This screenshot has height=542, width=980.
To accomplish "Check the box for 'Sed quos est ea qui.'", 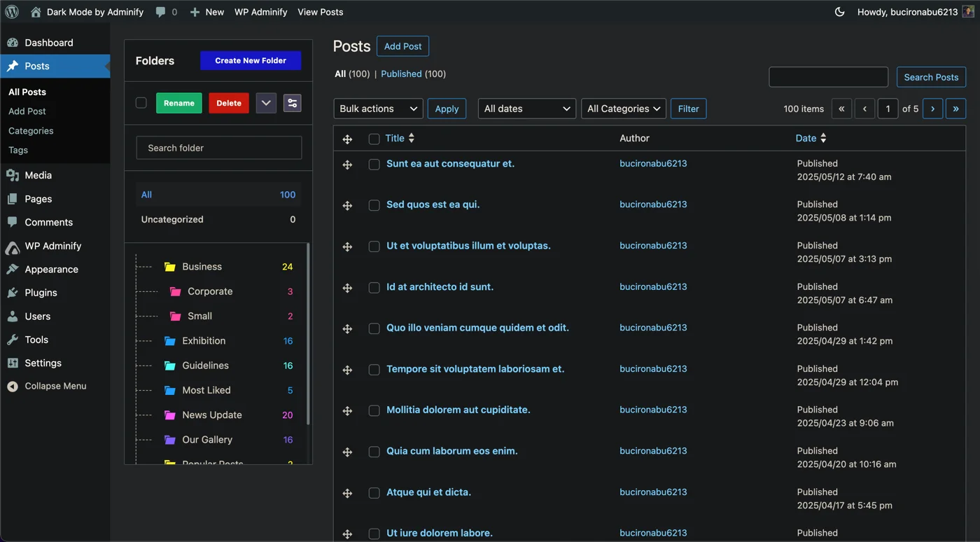I will click(374, 205).
